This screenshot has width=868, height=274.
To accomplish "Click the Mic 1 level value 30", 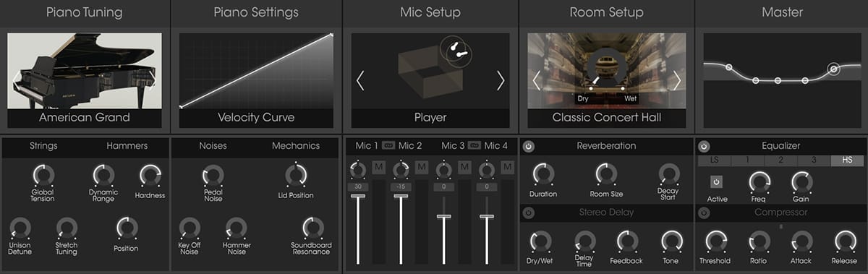I will [x=358, y=187].
